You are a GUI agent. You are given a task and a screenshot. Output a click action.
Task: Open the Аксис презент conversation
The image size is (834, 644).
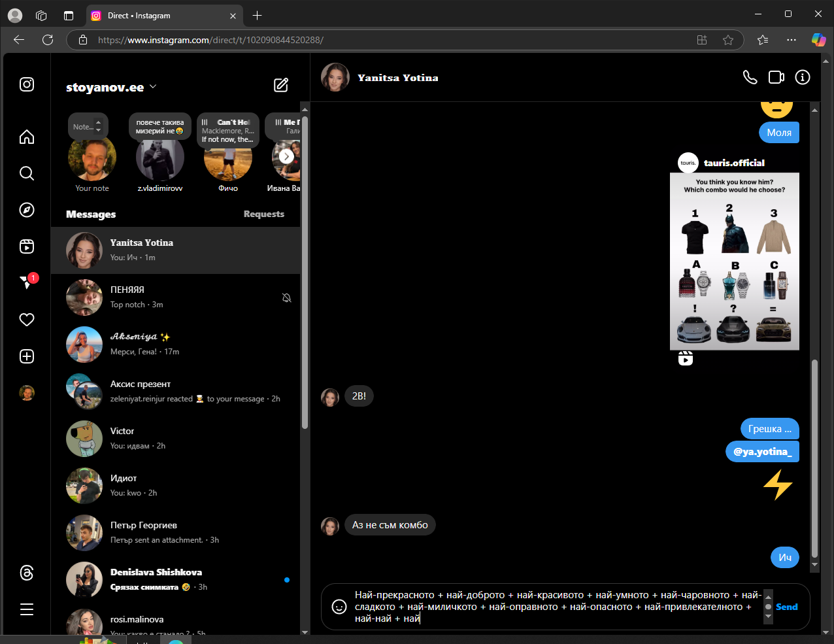[175, 391]
